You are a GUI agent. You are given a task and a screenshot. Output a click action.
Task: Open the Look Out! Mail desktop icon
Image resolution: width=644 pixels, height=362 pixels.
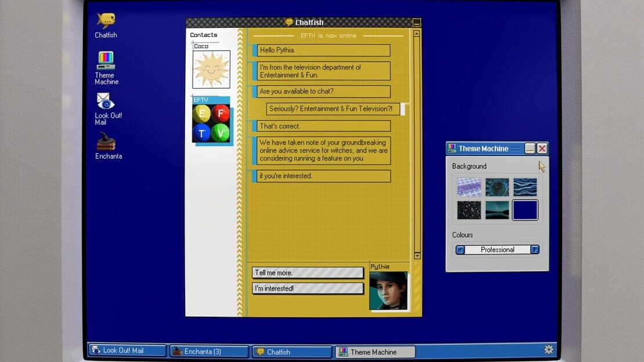107,108
